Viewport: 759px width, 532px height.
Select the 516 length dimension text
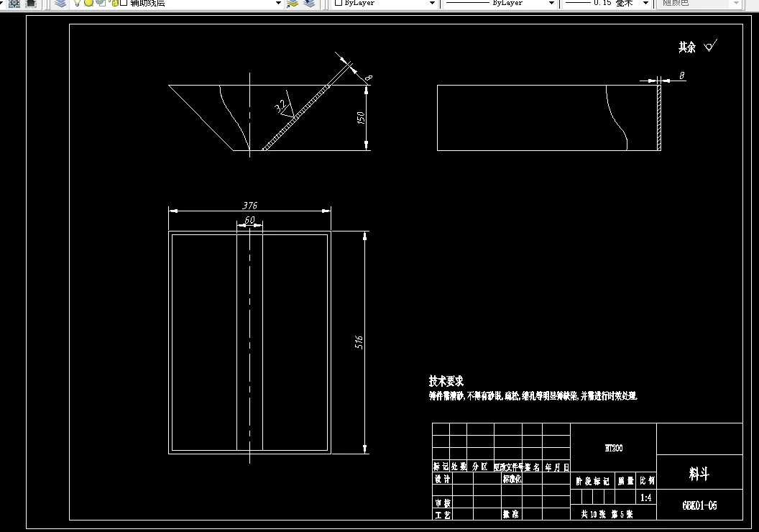tap(359, 342)
